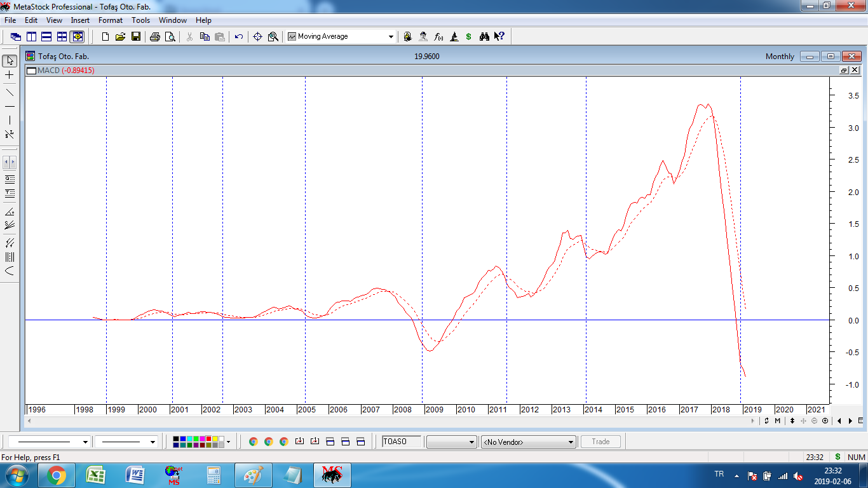Screen dimensions: 868x488
Task: Open Word from the Windows taskbar
Action: (135, 475)
